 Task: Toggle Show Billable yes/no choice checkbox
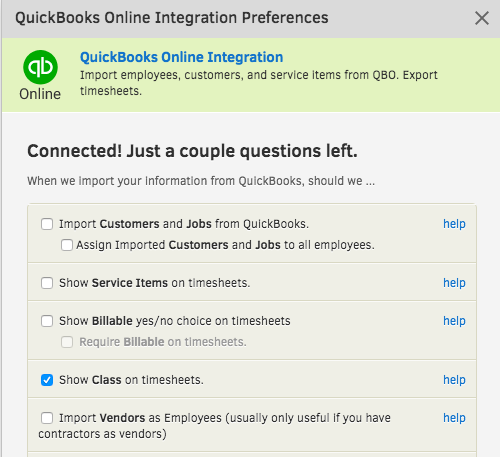tap(47, 321)
